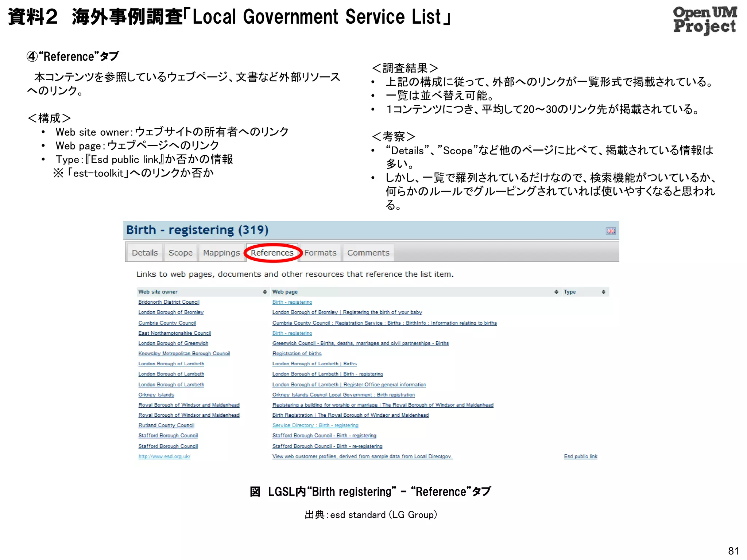Viewport: 747px width, 560px height.
Task: Open Stafford Council Birth - re-registering page
Action: pos(327,446)
